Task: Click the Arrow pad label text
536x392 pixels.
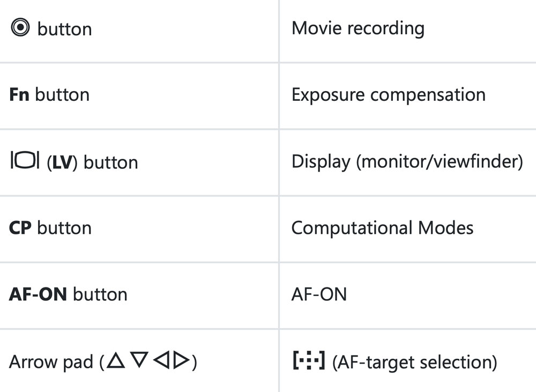Action: tap(52, 362)
